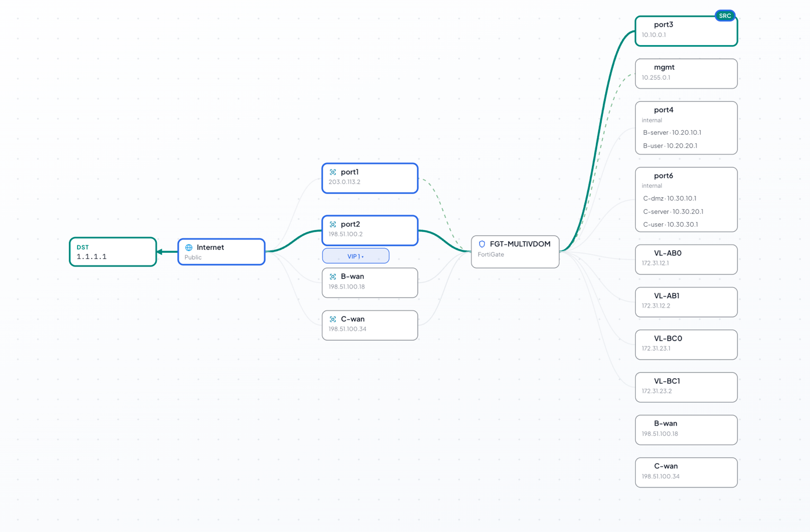The height and width of the screenshot is (532, 810).
Task: Click the shield icon on FGT-MULTIVDOM
Action: (482, 244)
